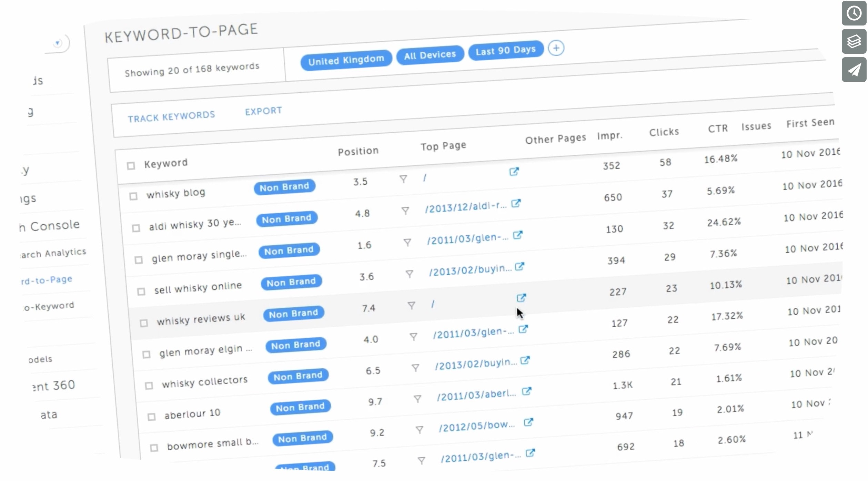Open the small dropdown arrow in sidebar top
This screenshot has width=868, height=481.
point(58,43)
